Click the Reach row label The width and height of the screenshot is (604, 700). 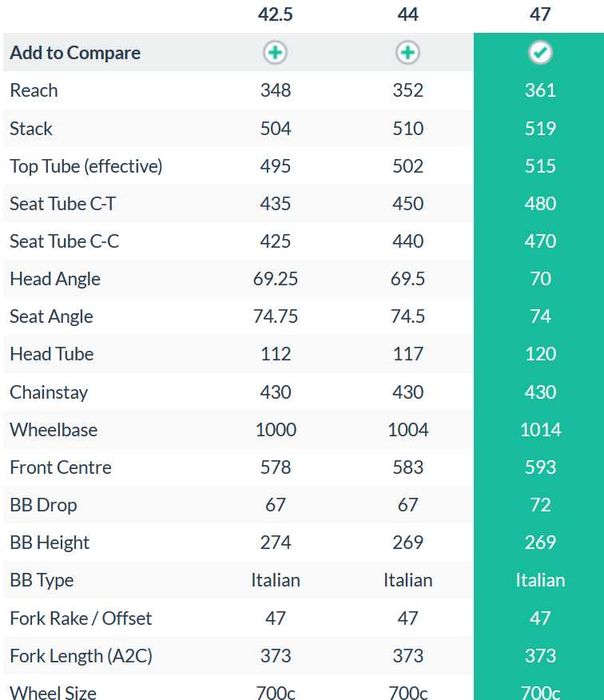[x=34, y=90]
